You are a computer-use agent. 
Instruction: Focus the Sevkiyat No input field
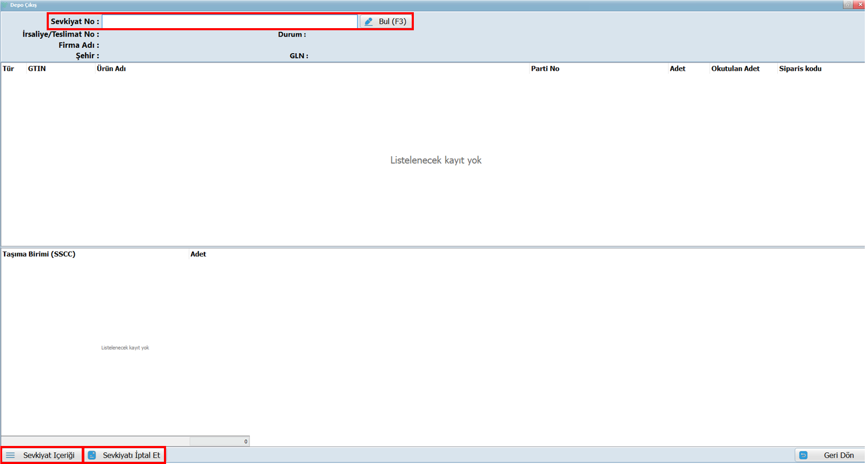click(229, 22)
